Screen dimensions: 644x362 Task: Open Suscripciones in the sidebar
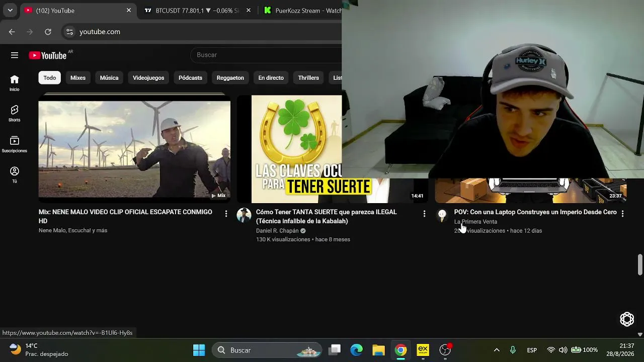(15, 144)
